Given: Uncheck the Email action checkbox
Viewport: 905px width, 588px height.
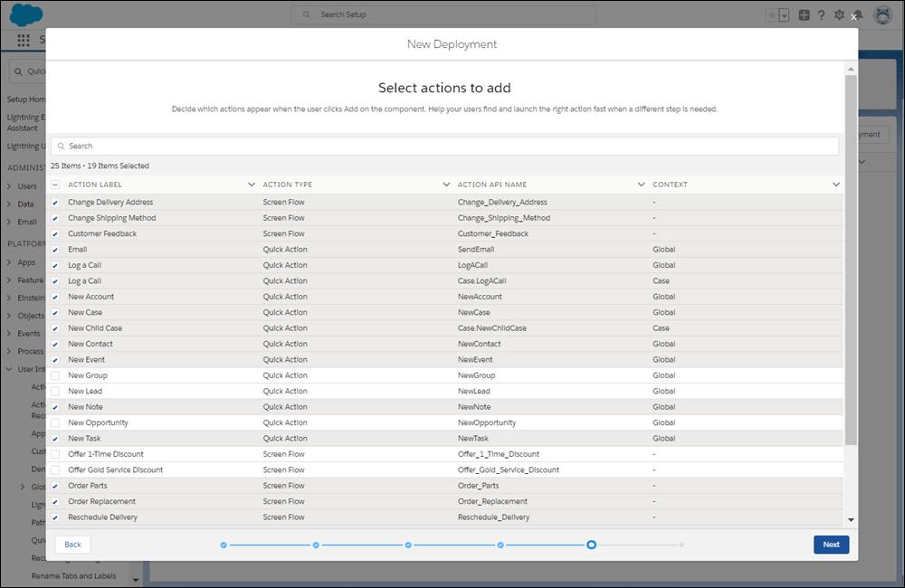Looking at the screenshot, I should tap(55, 250).
